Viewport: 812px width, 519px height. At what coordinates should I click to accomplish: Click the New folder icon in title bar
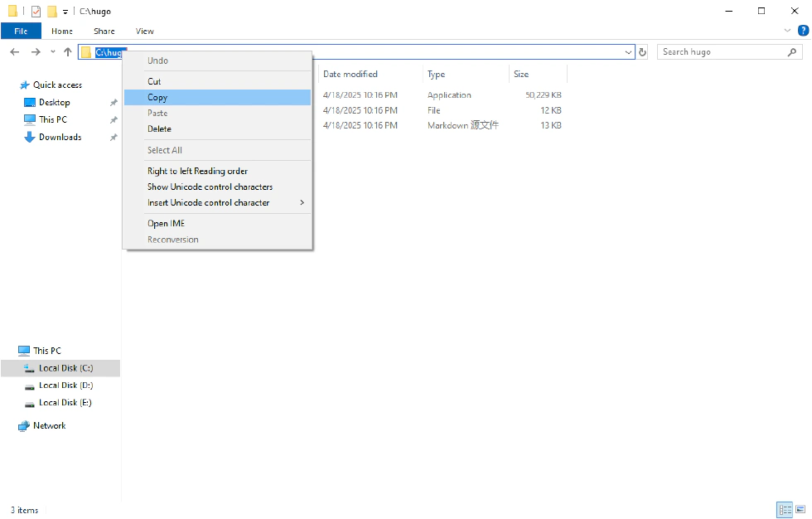tap(52, 12)
